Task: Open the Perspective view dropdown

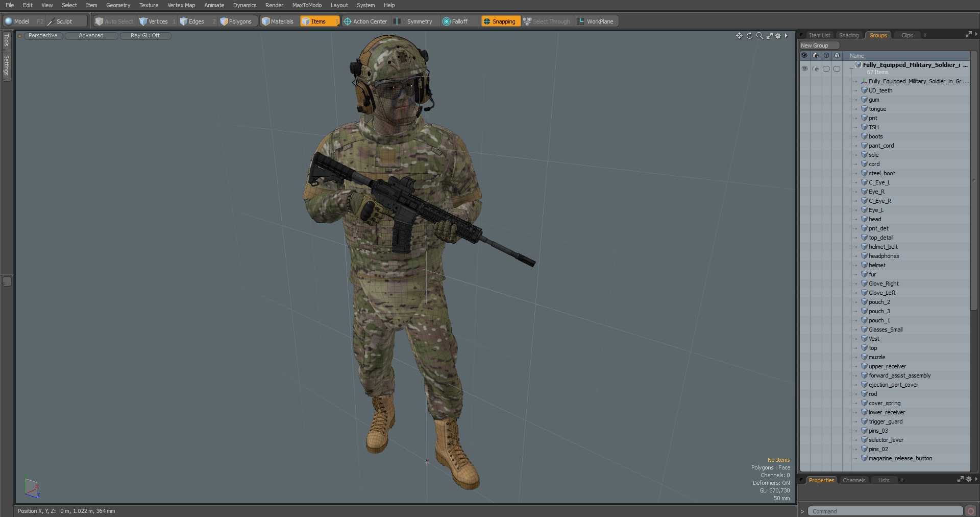Action: coord(43,36)
